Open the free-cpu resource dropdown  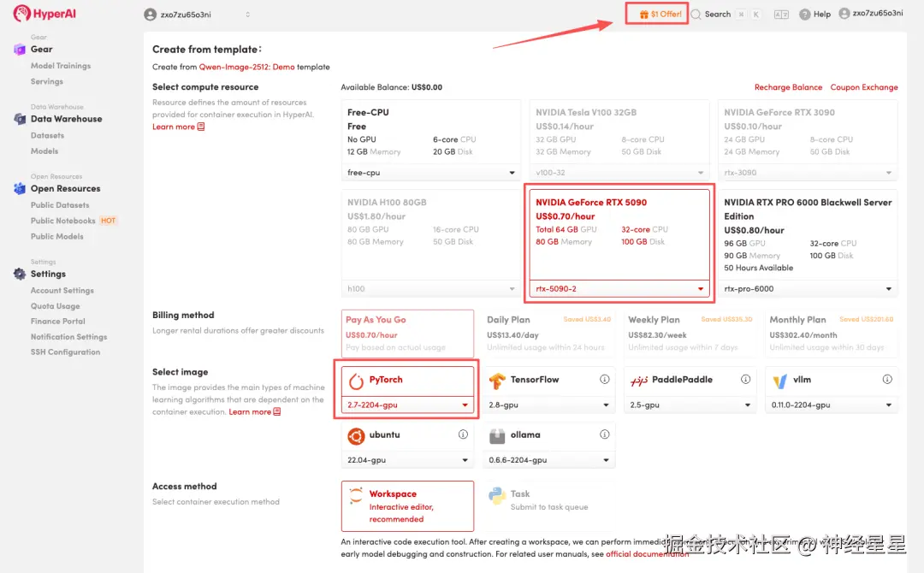point(430,173)
